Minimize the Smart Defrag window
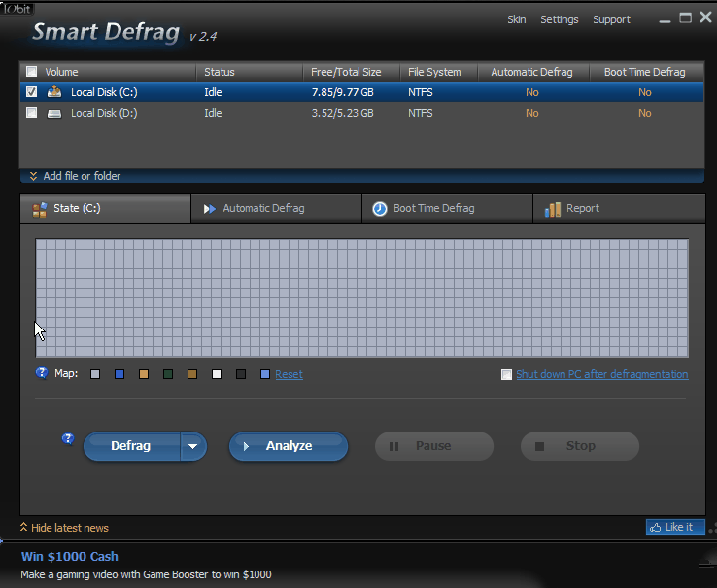 [x=665, y=19]
